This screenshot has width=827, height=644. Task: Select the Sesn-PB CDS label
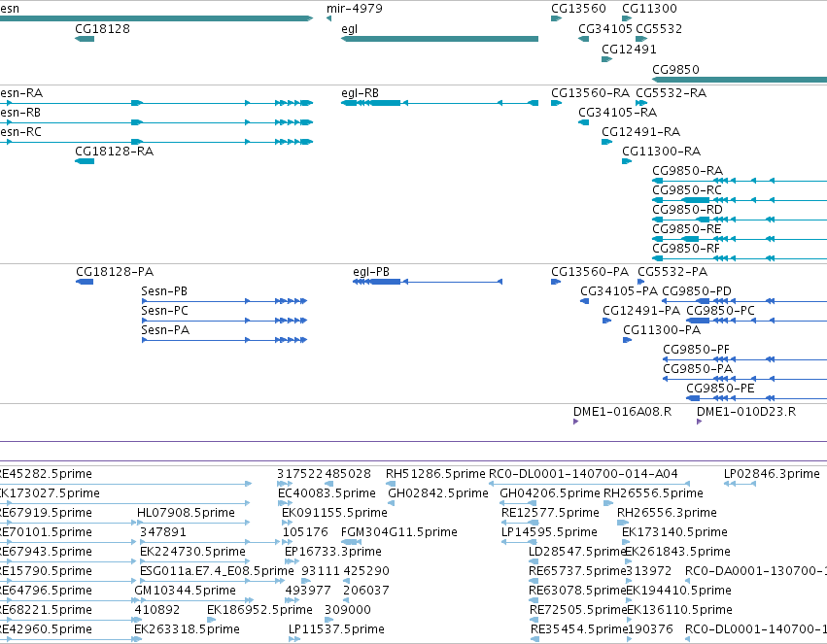[x=164, y=291]
